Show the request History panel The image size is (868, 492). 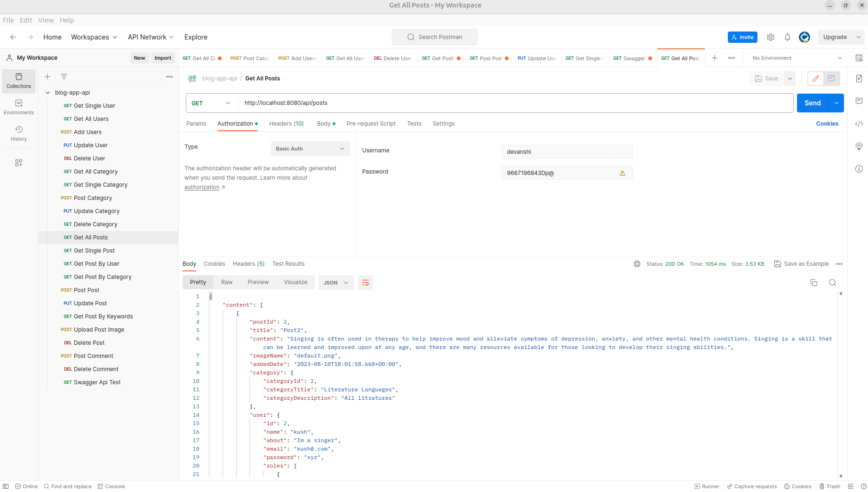(19, 133)
